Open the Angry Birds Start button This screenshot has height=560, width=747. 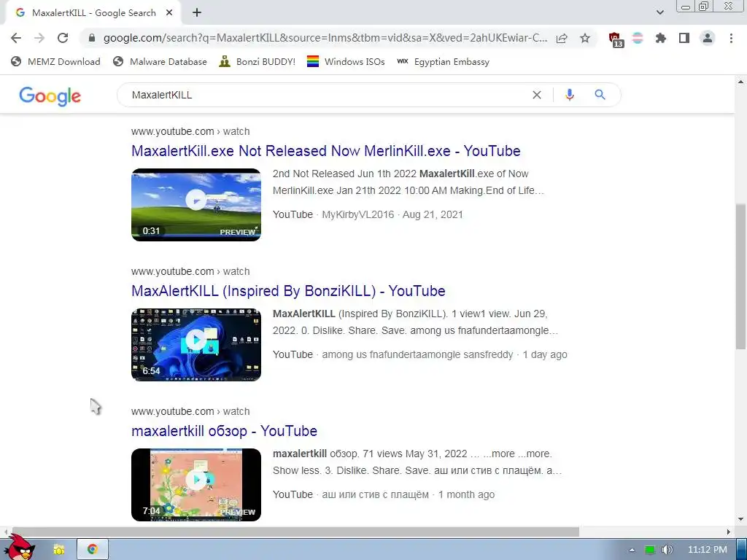click(x=19, y=547)
